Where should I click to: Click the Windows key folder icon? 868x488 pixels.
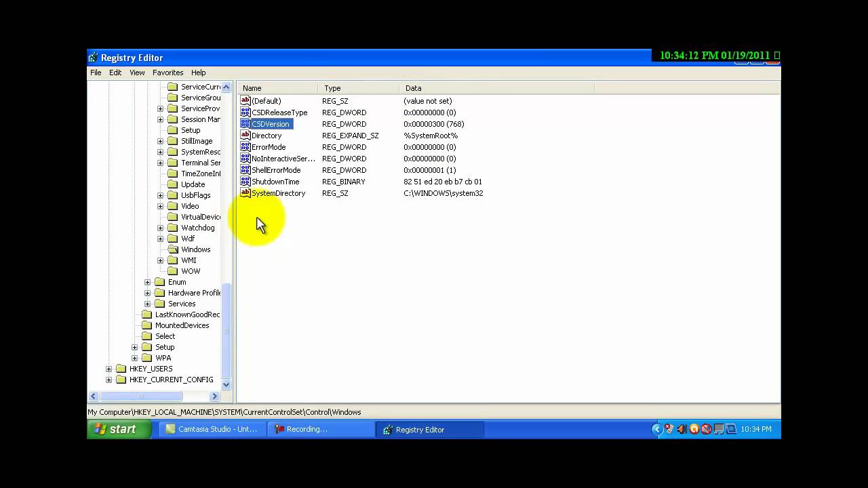[173, 249]
